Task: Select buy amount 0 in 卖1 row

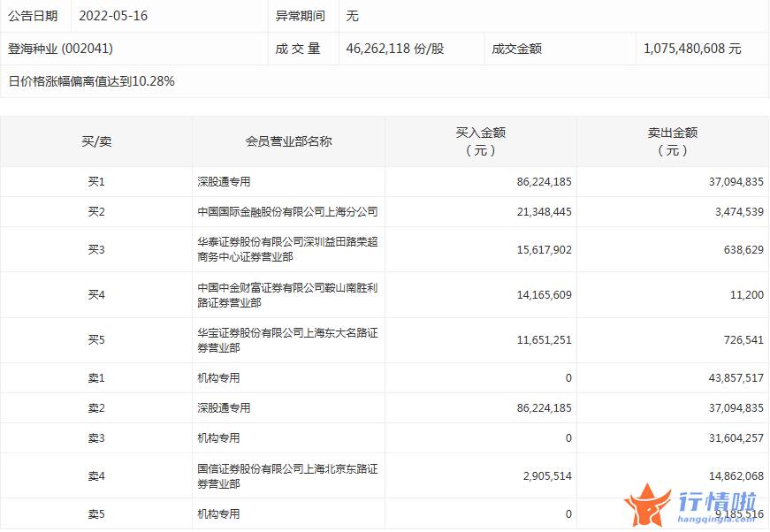Action: (x=568, y=378)
